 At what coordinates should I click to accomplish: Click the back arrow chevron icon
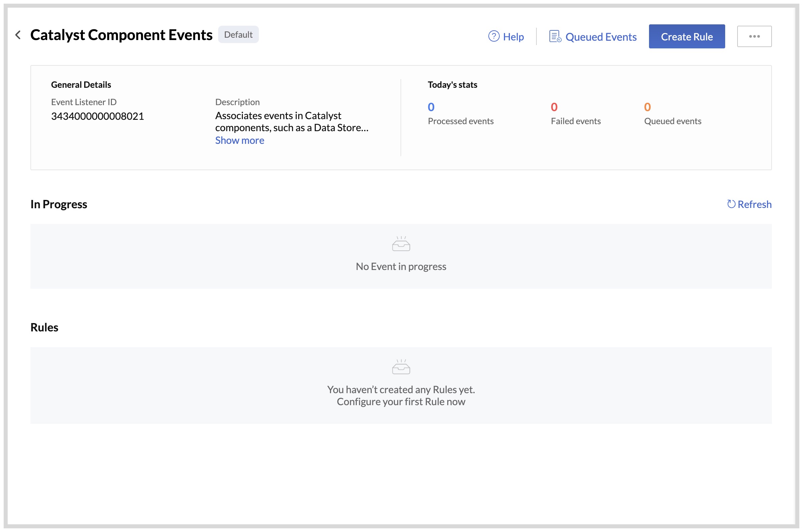(18, 35)
